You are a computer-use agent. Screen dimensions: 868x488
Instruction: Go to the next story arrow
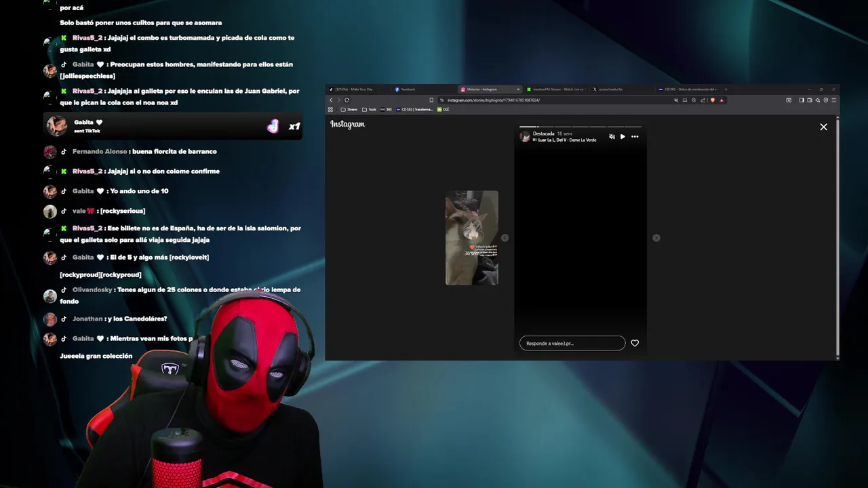click(656, 238)
